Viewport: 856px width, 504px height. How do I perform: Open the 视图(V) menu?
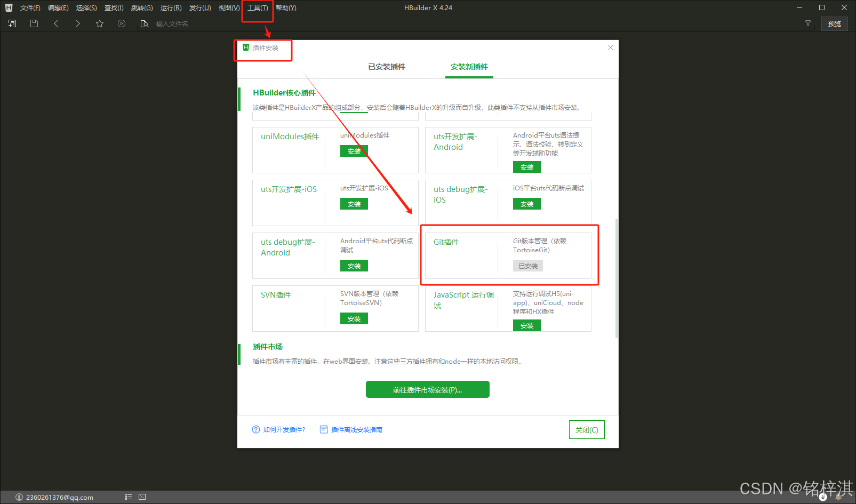[x=229, y=8]
